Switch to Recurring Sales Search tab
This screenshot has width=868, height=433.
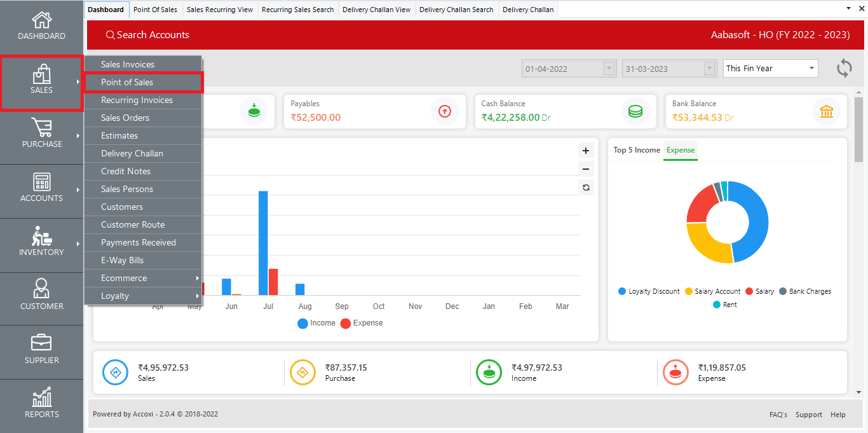tap(297, 10)
